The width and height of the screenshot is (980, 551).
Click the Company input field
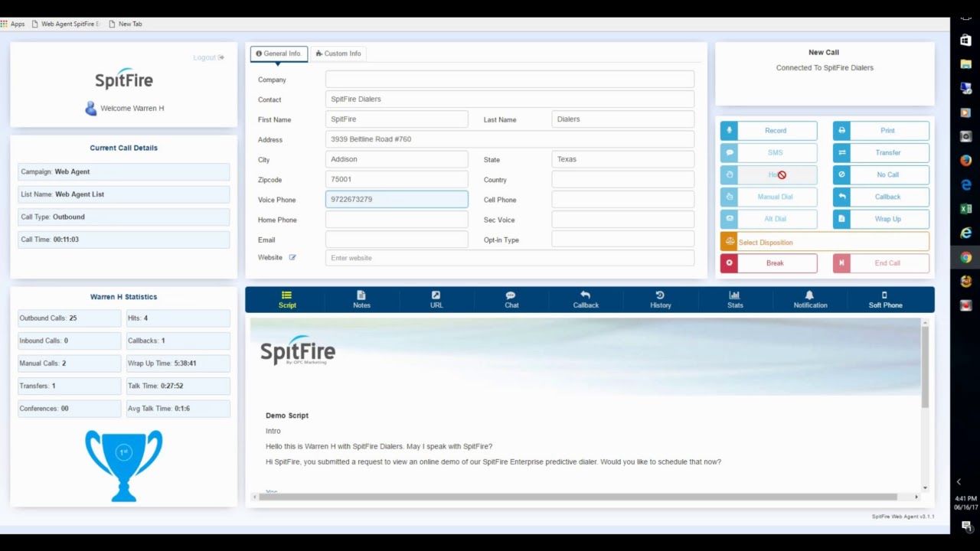coord(510,80)
